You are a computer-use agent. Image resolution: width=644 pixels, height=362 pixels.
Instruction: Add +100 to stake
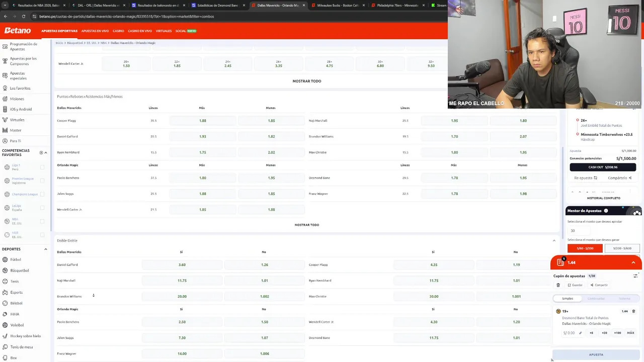point(617,333)
